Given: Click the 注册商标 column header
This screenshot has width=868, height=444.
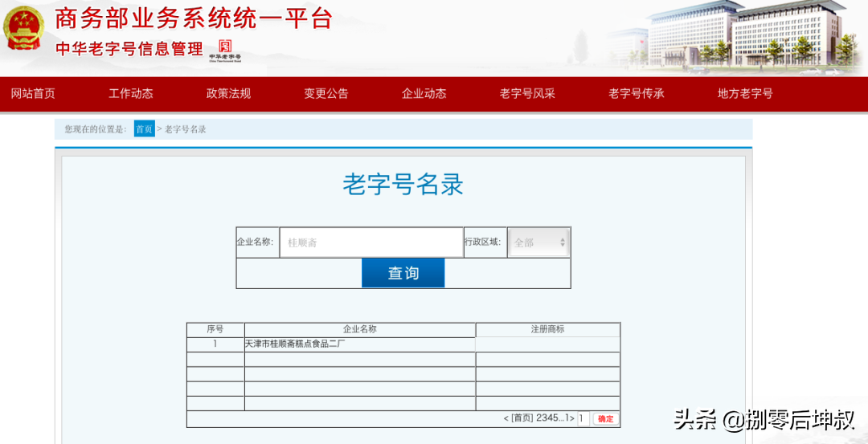Looking at the screenshot, I should coord(548,329).
